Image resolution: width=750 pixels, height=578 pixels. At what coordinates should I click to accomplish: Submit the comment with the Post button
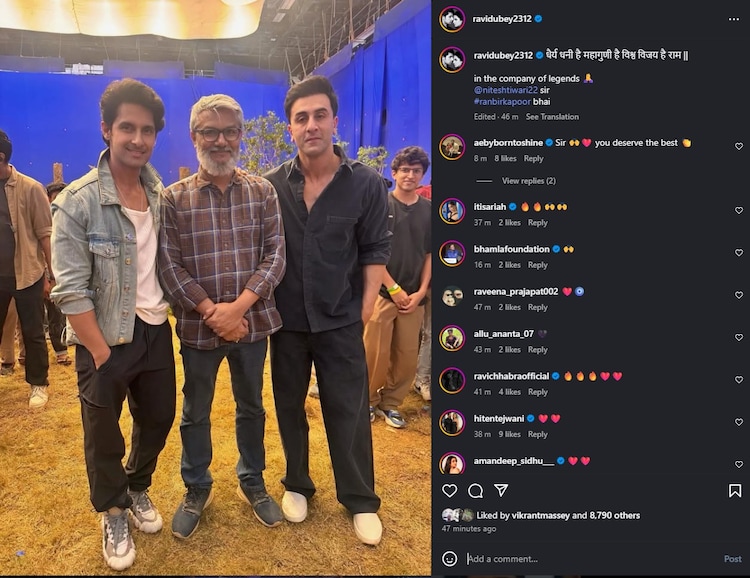[x=732, y=559]
